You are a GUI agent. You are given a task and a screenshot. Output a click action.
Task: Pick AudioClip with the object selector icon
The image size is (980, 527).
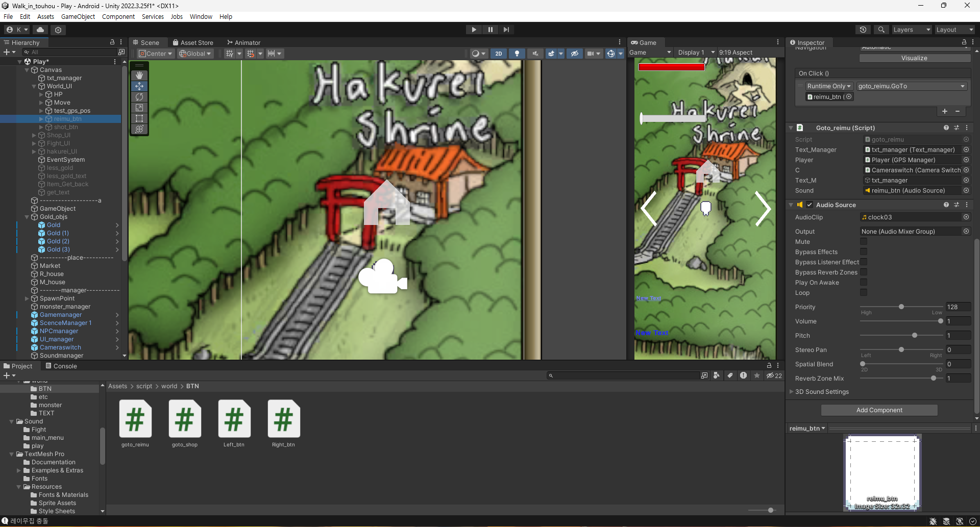966,217
